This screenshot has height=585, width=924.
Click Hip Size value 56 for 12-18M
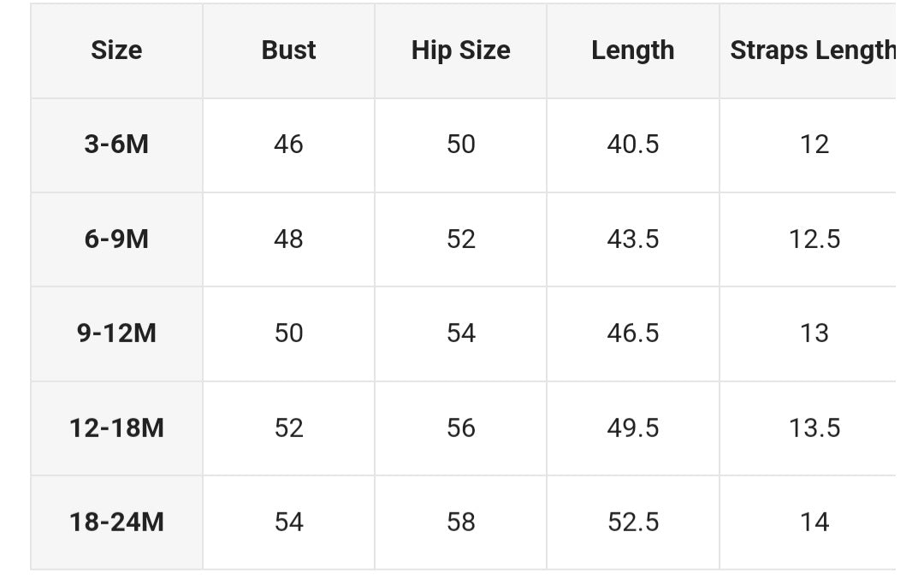click(x=460, y=428)
